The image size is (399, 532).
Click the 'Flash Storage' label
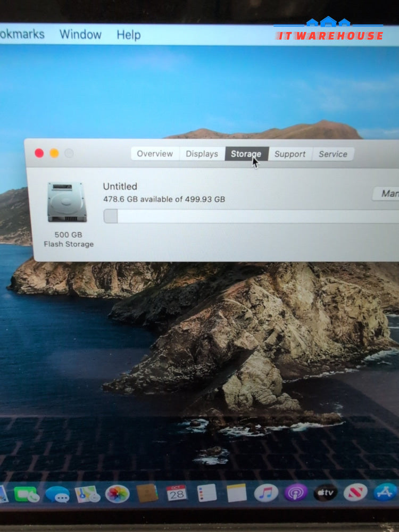(x=69, y=244)
